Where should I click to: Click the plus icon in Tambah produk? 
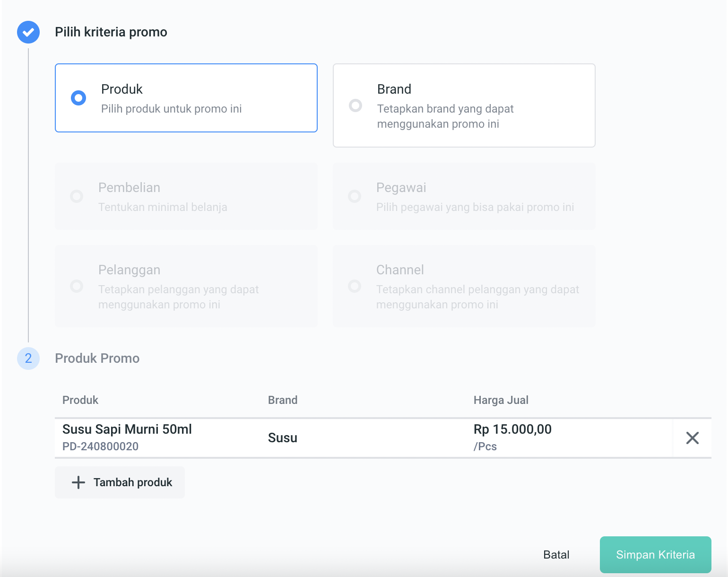(x=78, y=482)
